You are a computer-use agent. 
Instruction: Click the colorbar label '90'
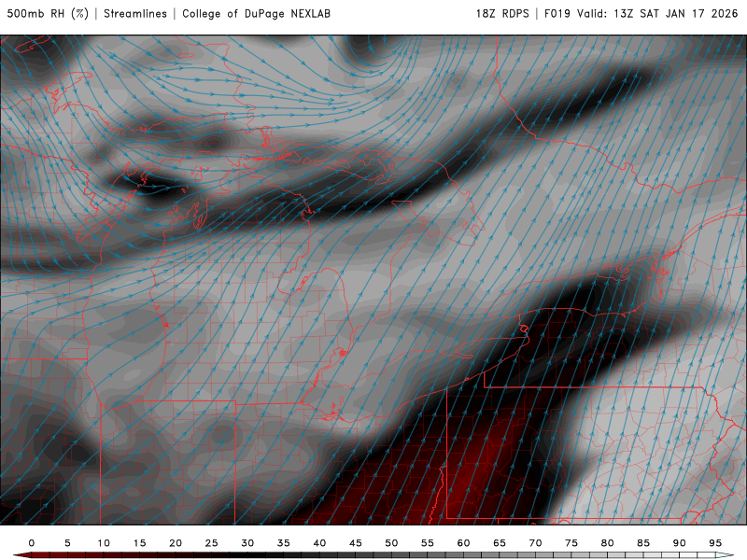[680, 543]
